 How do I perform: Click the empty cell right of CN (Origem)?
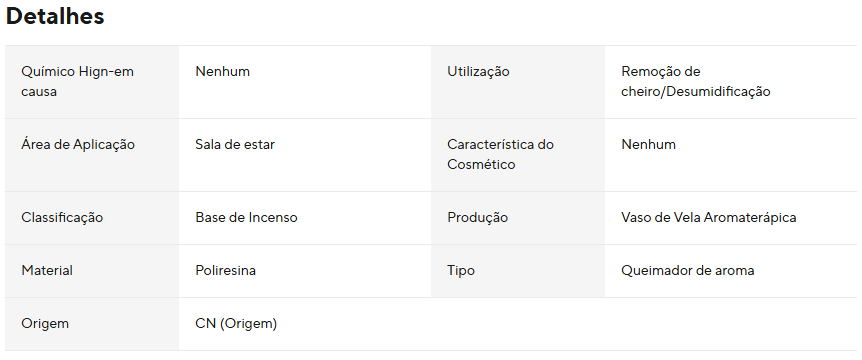pos(644,324)
